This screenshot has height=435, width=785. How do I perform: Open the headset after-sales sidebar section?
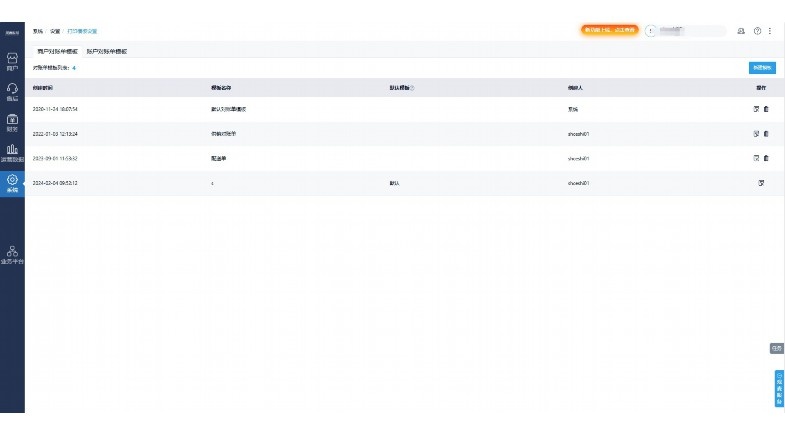[12, 92]
